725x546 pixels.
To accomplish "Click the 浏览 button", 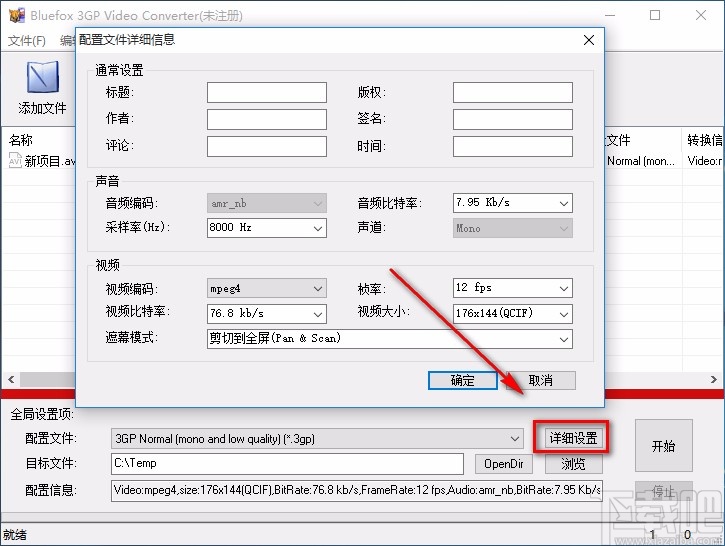I will [574, 464].
